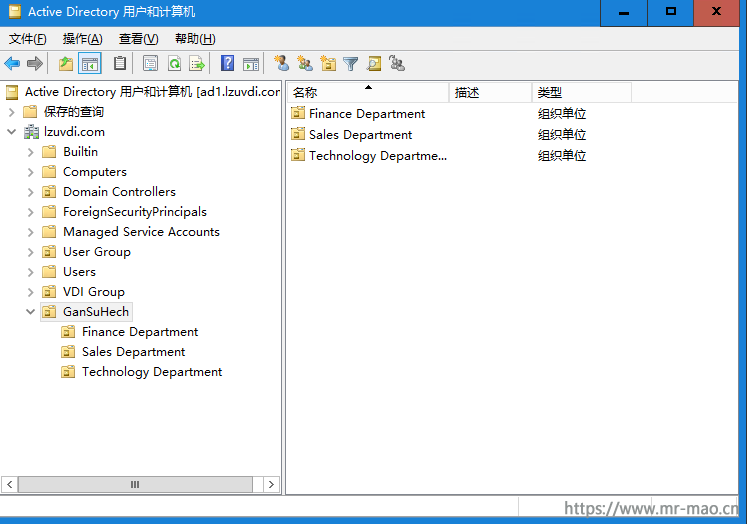This screenshot has height=524, width=747.
Task: Click 组织单位 type cell for Technology Department
Action: click(x=562, y=156)
